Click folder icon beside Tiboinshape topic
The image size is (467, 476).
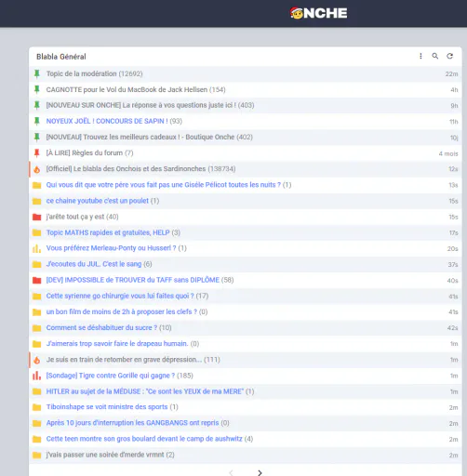[x=37, y=407]
